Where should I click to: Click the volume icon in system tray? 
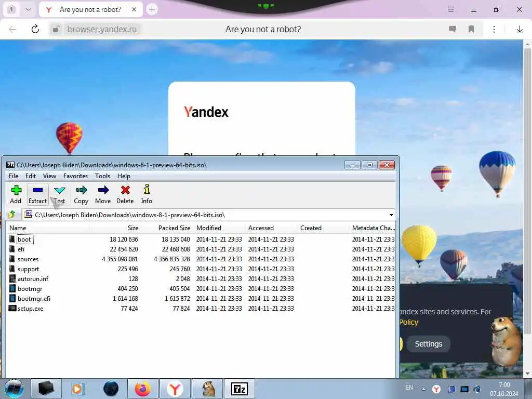(477, 389)
